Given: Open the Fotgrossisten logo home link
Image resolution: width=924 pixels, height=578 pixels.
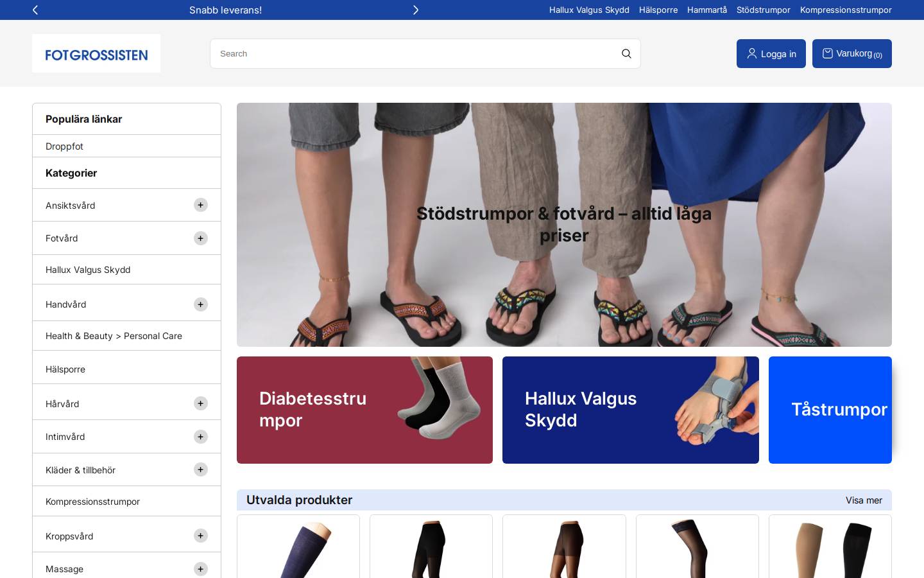Looking at the screenshot, I should [x=96, y=53].
